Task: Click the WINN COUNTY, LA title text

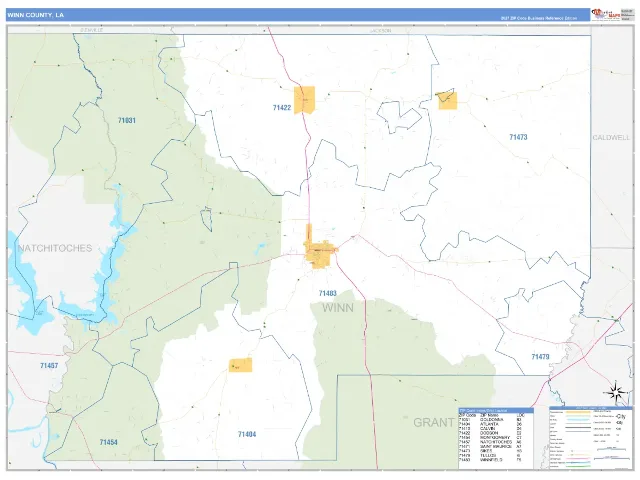Action: pos(36,15)
